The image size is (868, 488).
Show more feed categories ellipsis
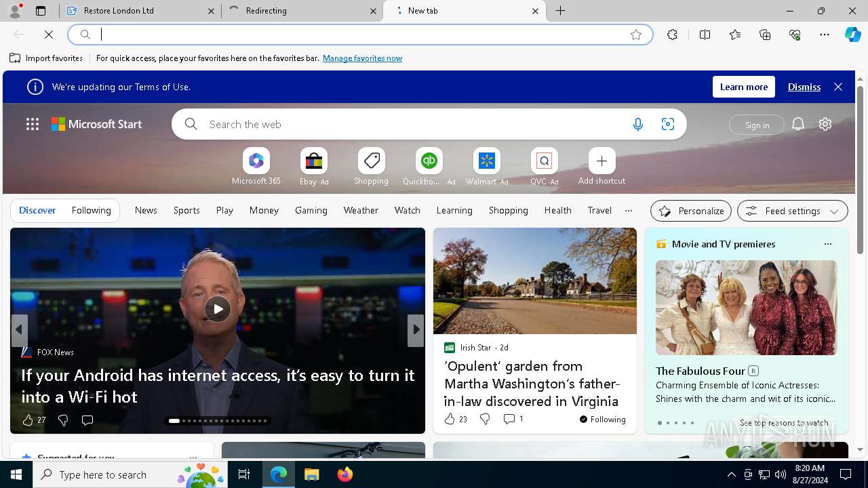(629, 210)
